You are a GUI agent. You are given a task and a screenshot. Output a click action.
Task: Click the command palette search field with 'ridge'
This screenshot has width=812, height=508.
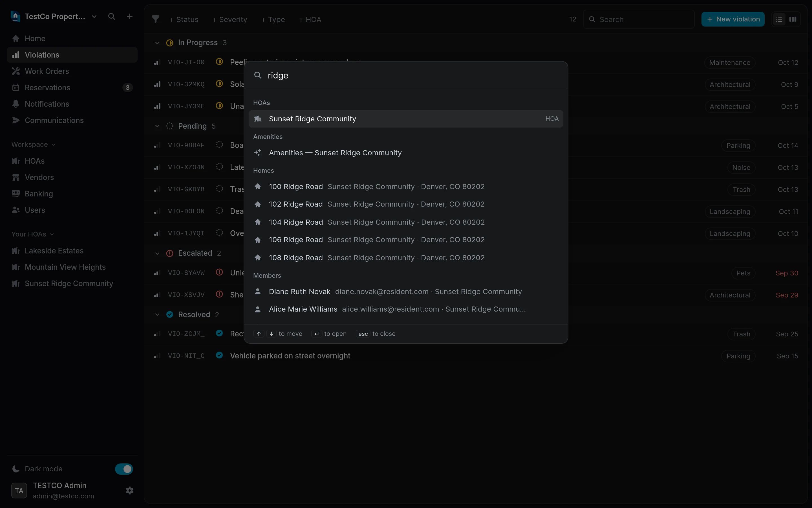tap(406, 75)
